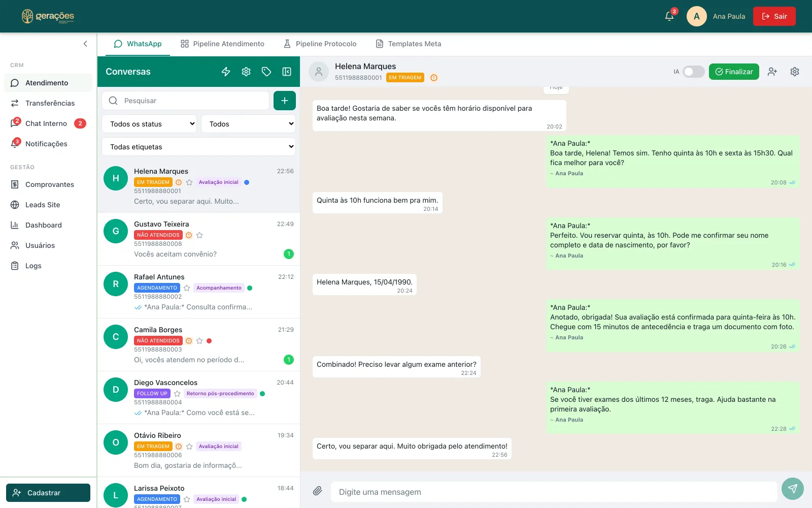
Task: Open Usuários in the sidebar
Action: coord(48,245)
